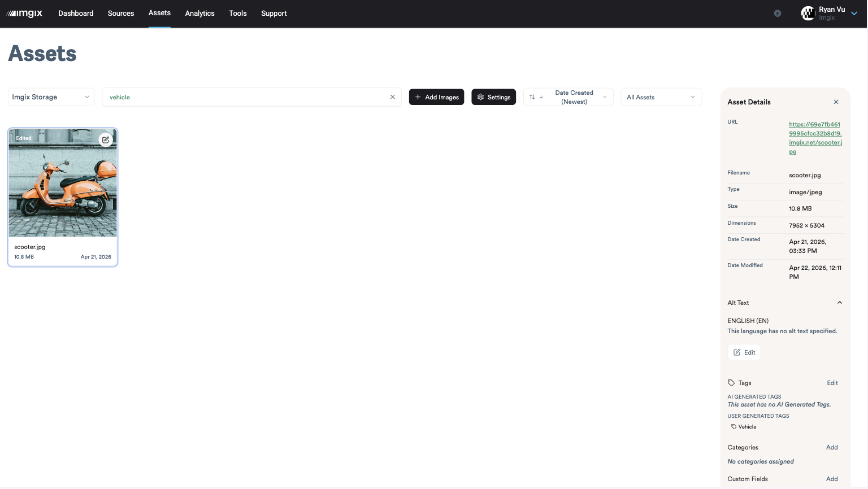Open the Sources navigation tab

coord(120,13)
